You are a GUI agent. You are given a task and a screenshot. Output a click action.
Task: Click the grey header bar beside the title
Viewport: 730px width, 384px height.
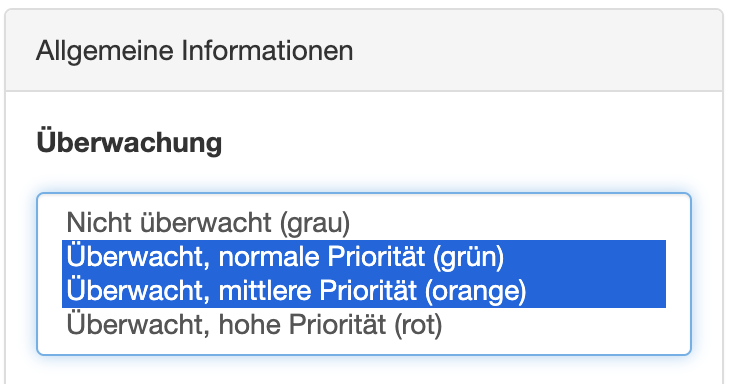click(x=535, y=50)
